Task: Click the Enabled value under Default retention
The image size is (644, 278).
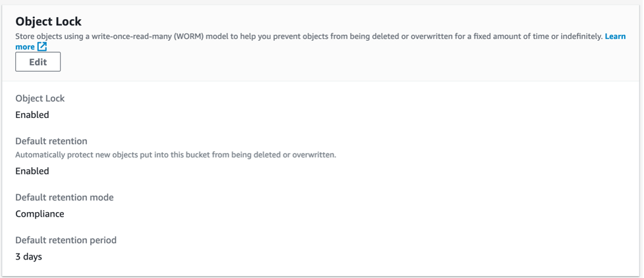Action: 32,171
